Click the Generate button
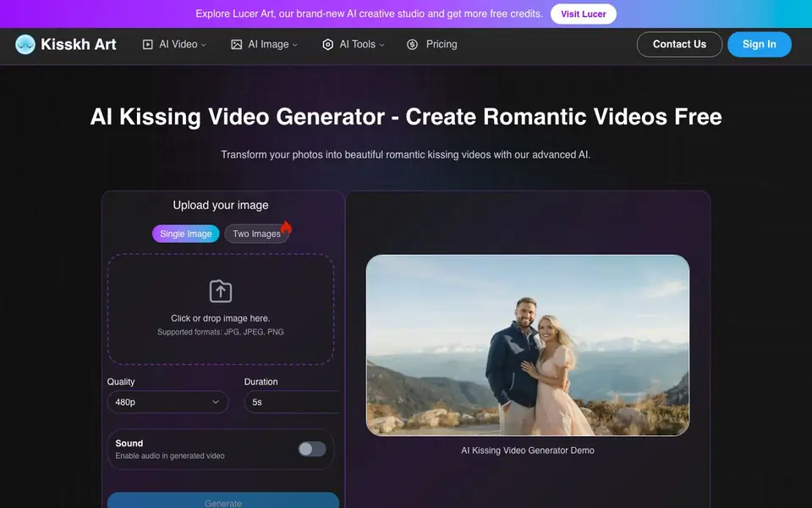This screenshot has height=508, width=812. [223, 500]
